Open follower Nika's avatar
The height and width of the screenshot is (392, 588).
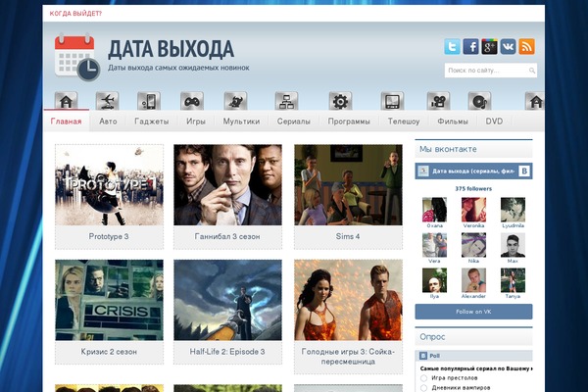pyautogui.click(x=473, y=245)
